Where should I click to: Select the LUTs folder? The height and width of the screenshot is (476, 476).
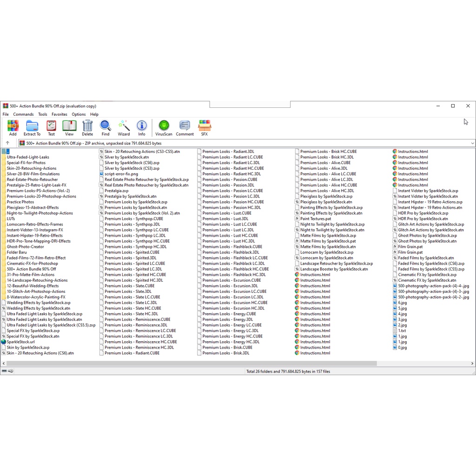(x=11, y=219)
